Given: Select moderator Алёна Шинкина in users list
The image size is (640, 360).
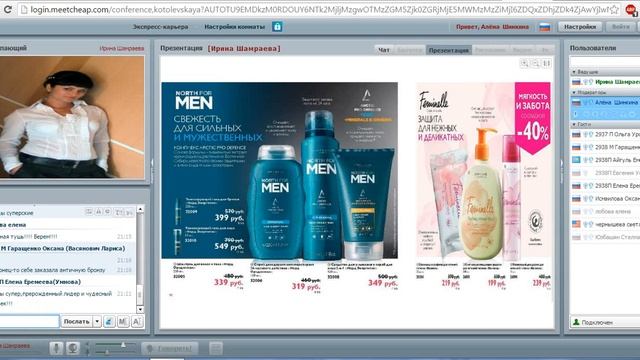Looking at the screenshot, I should tap(605, 102).
